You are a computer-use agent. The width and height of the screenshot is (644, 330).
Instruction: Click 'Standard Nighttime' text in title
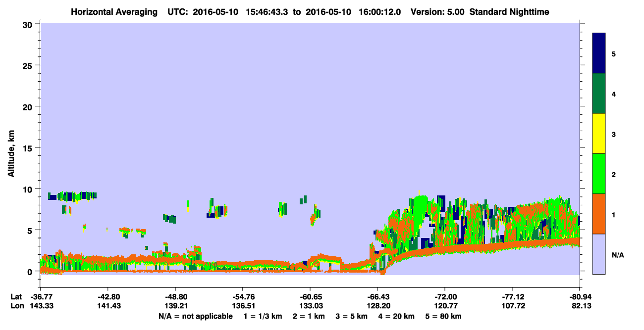pyautogui.click(x=509, y=11)
